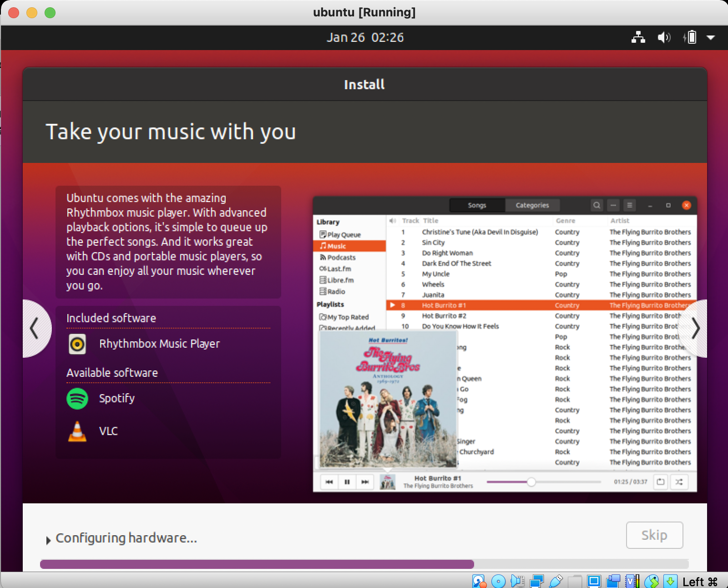The width and height of the screenshot is (728, 588).
Task: Click VirtualBox mouse integration indicator
Action: tap(652, 581)
